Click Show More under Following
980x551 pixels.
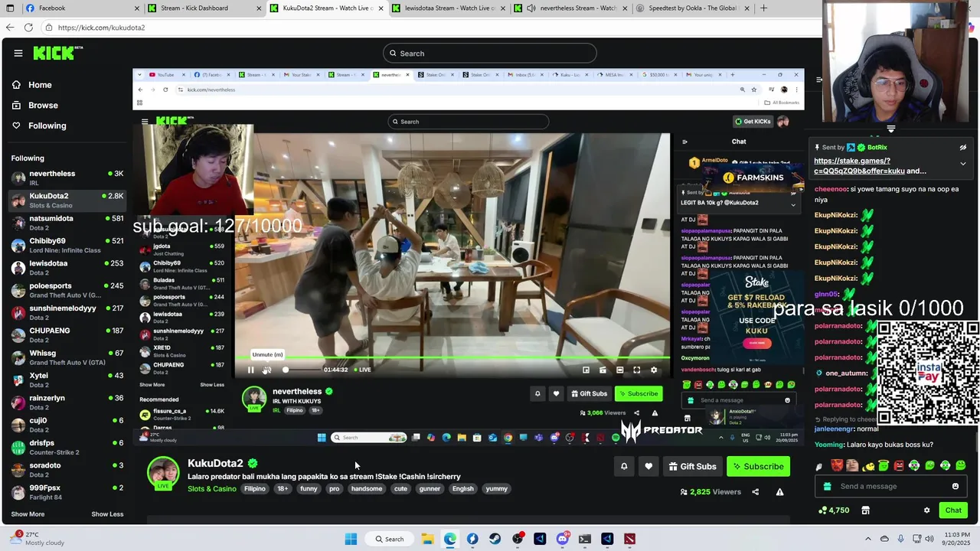(x=28, y=514)
